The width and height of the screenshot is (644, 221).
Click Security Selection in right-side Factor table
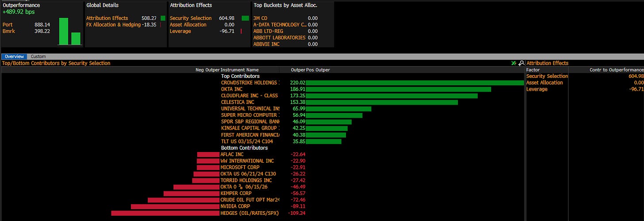click(547, 76)
